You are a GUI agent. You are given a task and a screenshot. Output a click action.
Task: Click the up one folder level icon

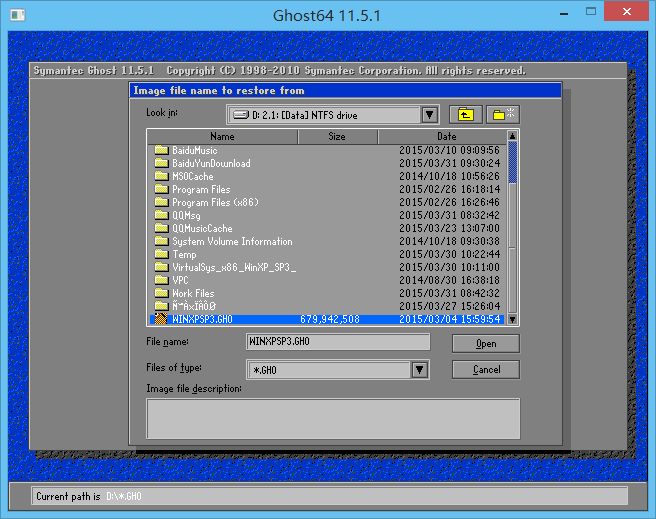click(x=464, y=114)
